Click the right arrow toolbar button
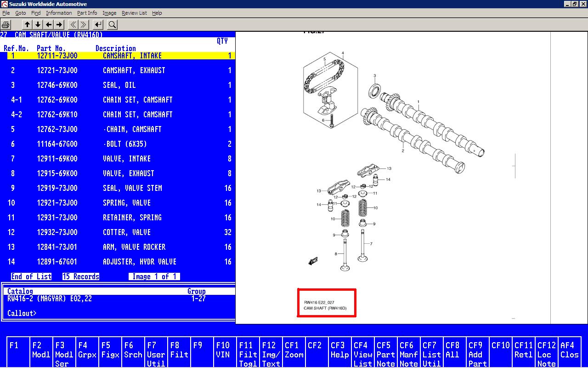 point(59,25)
